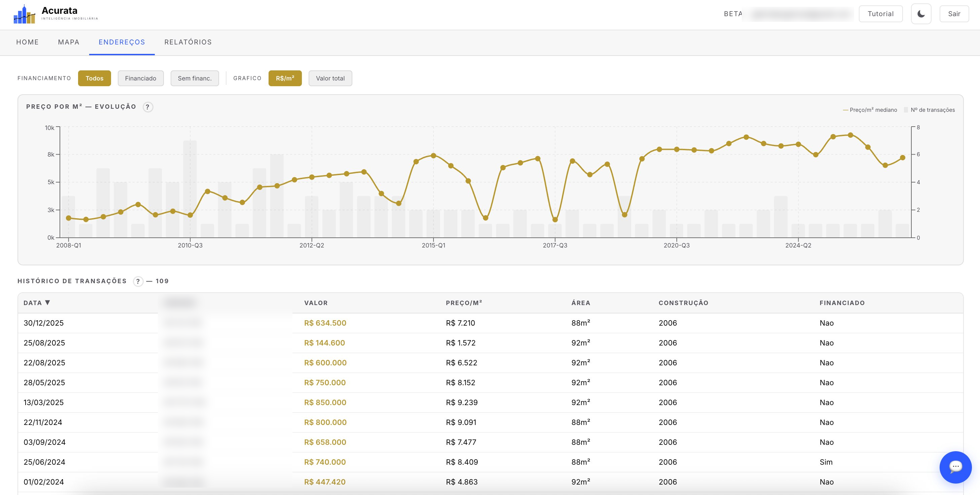
Task: Select the Todos financing filter
Action: [x=94, y=78]
